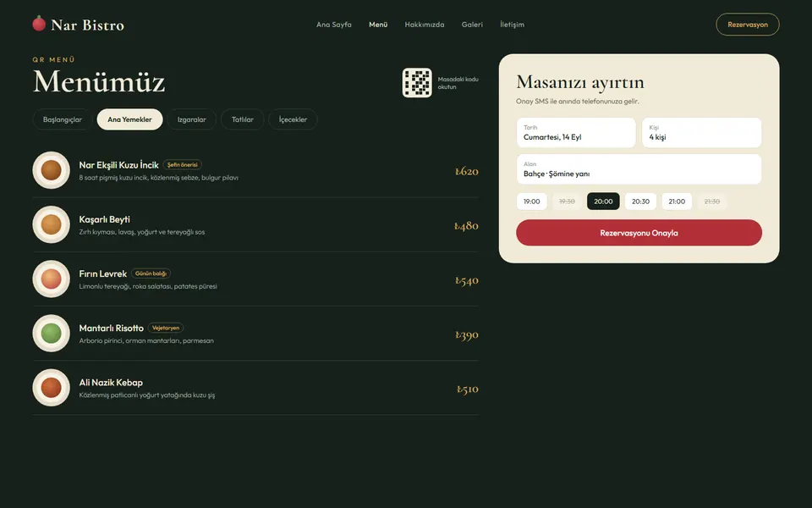The width and height of the screenshot is (812, 508).
Task: Click the Menü navigation link
Action: [x=378, y=25]
